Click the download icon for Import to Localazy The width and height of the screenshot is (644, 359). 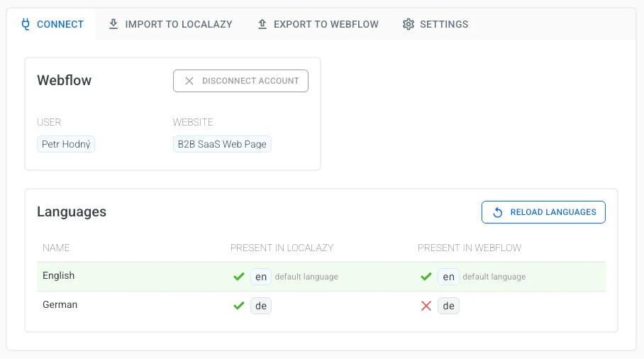[x=113, y=24]
